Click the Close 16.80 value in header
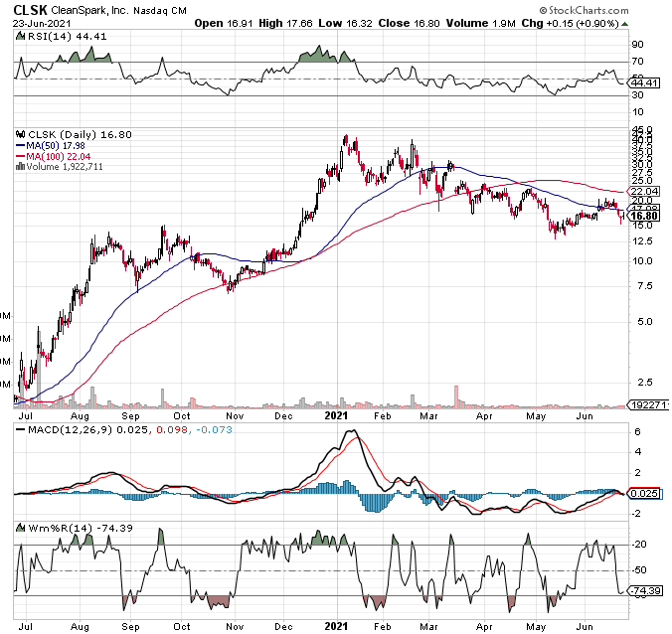 coord(409,23)
